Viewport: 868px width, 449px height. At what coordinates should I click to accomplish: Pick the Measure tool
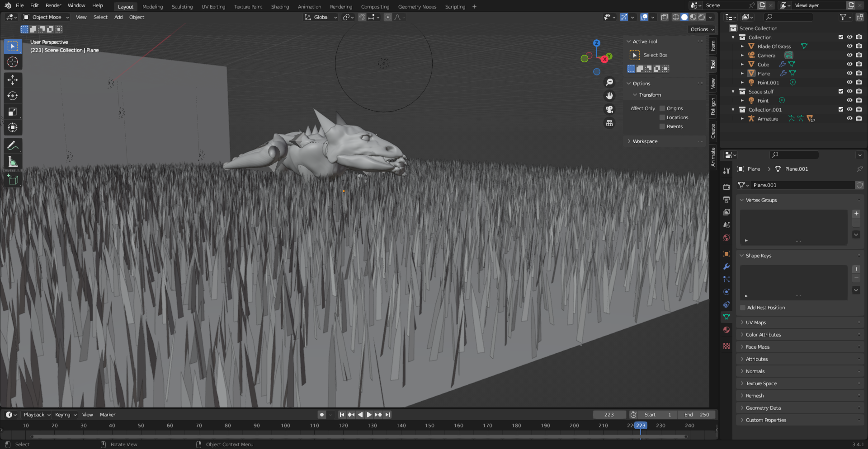[13, 162]
